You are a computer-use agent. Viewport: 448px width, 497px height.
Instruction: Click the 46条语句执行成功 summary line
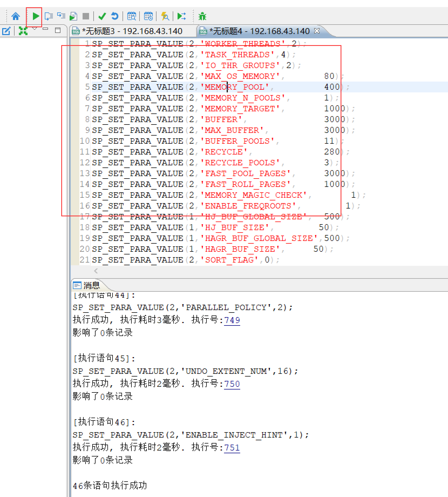coord(110,486)
